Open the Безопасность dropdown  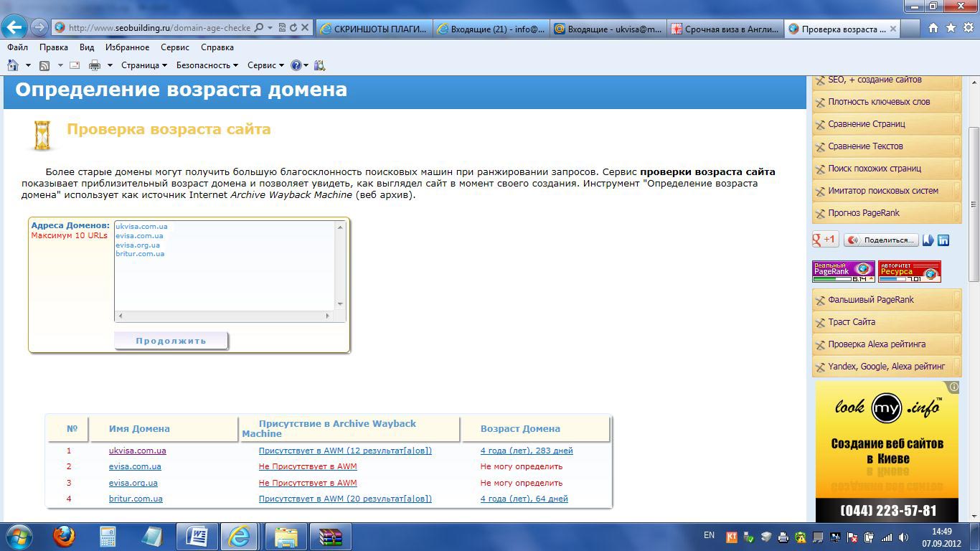pyautogui.click(x=204, y=65)
